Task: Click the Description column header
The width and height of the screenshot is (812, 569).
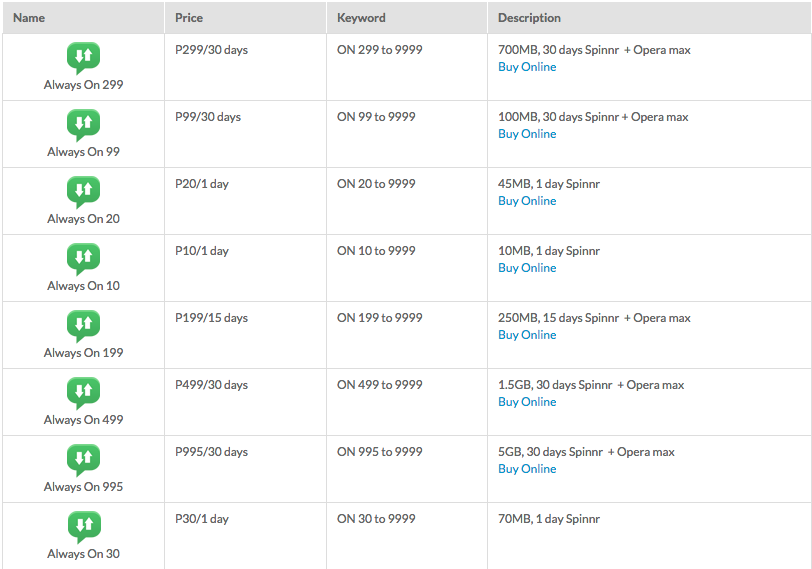Action: click(x=529, y=18)
